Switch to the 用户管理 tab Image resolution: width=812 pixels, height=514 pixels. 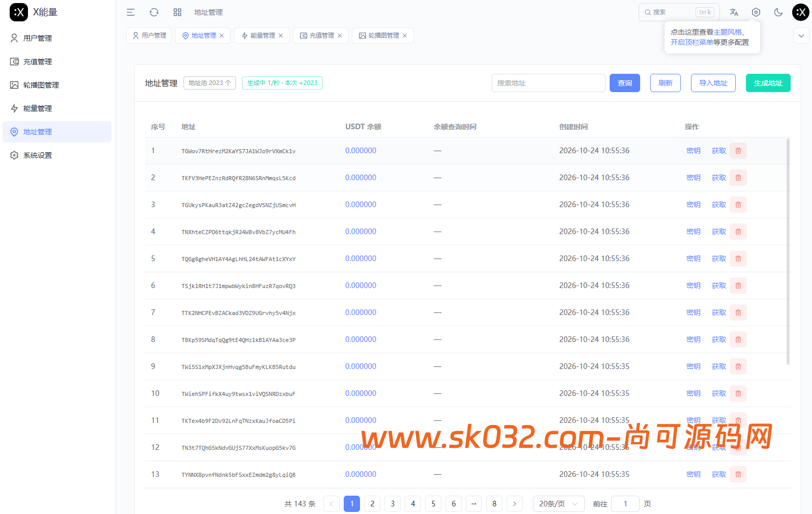pyautogui.click(x=149, y=36)
